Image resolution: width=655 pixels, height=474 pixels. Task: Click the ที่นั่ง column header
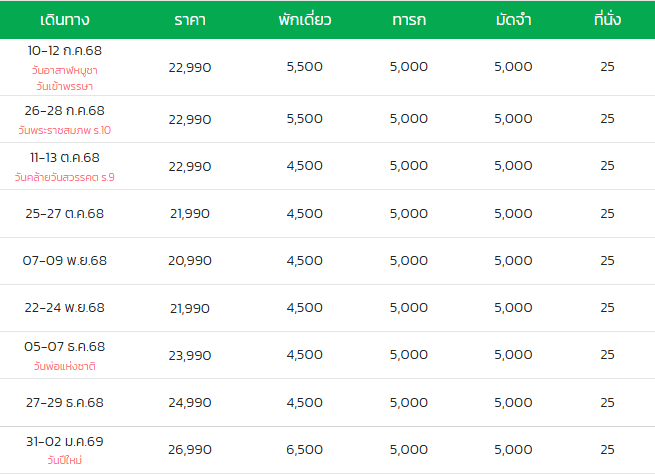(x=607, y=19)
